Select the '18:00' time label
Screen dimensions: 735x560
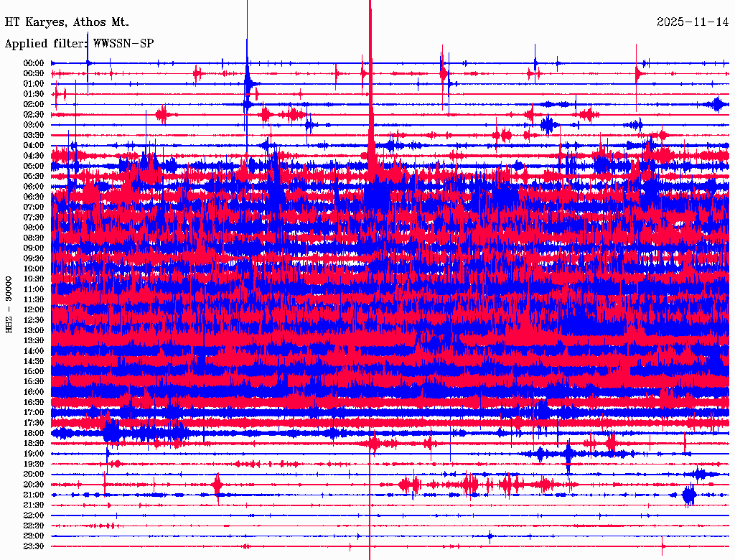(x=34, y=434)
